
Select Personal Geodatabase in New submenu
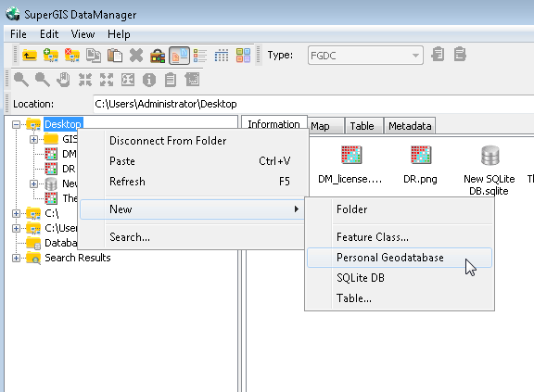pos(400,258)
